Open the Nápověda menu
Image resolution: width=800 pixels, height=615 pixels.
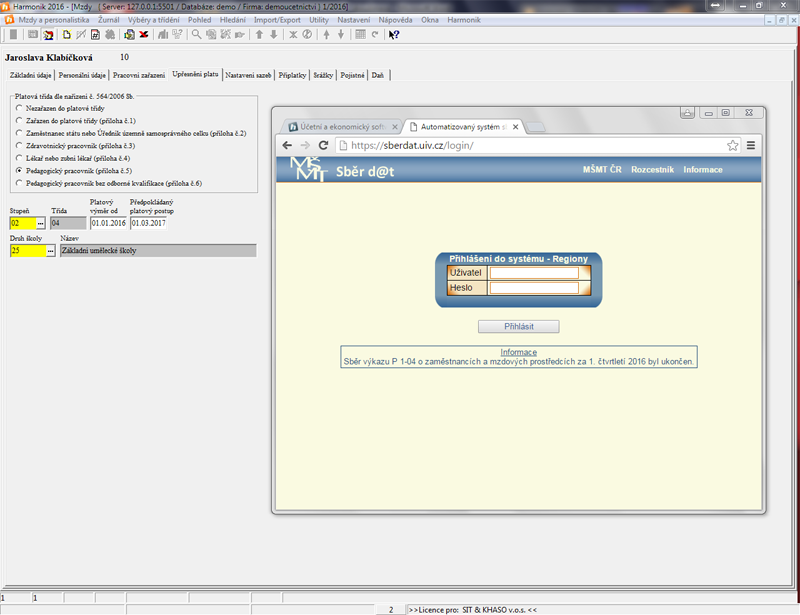tap(395, 20)
